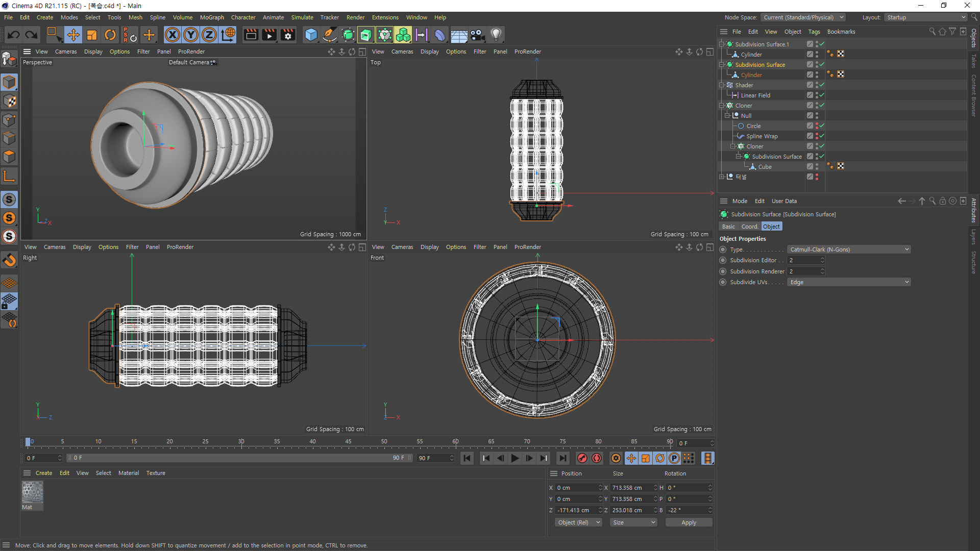Add a Camera object from the toolbar
Viewport: 980px width, 551px height.
477,35
